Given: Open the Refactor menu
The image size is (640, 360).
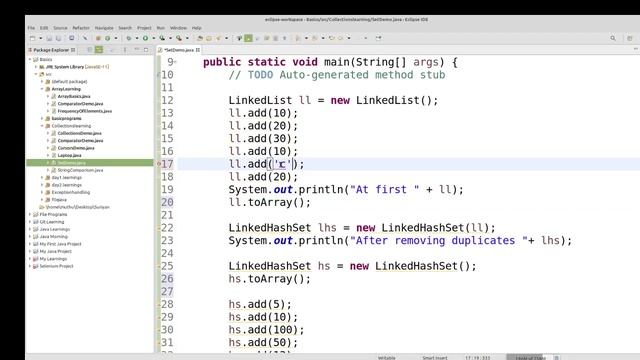Looking at the screenshot, I should point(81,28).
